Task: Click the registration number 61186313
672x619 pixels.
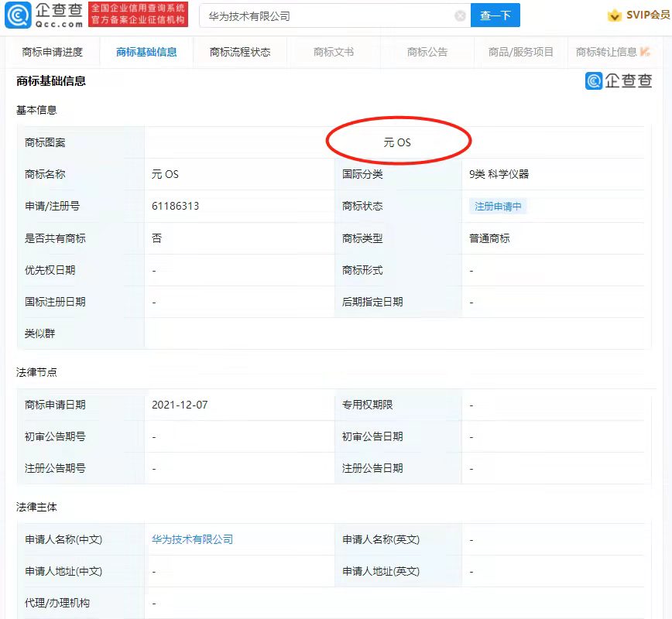Action: click(x=176, y=207)
